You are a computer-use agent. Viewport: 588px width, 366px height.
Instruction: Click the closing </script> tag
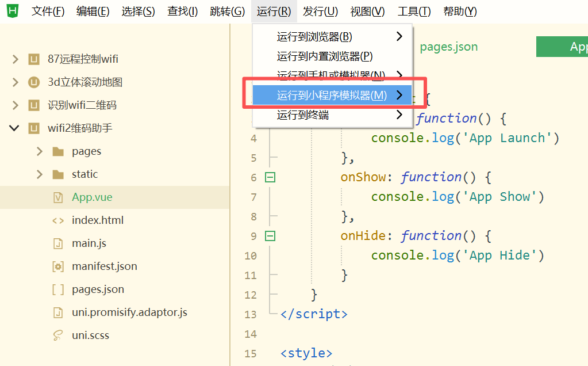tap(314, 314)
